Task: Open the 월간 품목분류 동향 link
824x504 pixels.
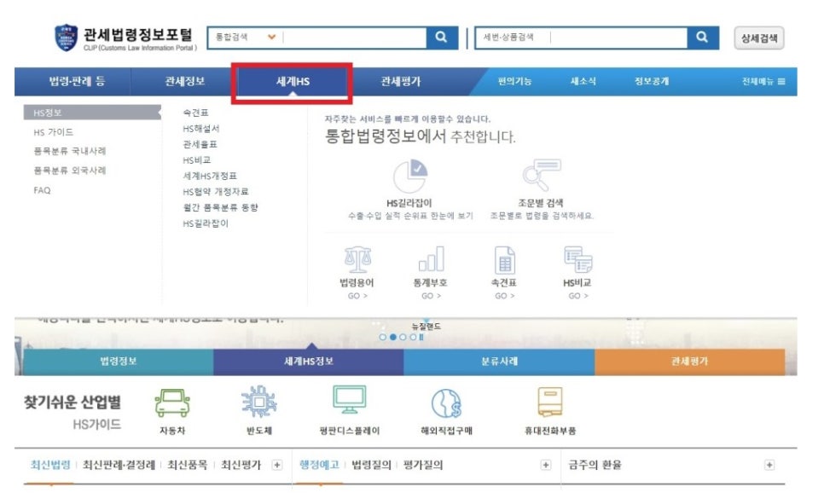Action: pos(220,207)
